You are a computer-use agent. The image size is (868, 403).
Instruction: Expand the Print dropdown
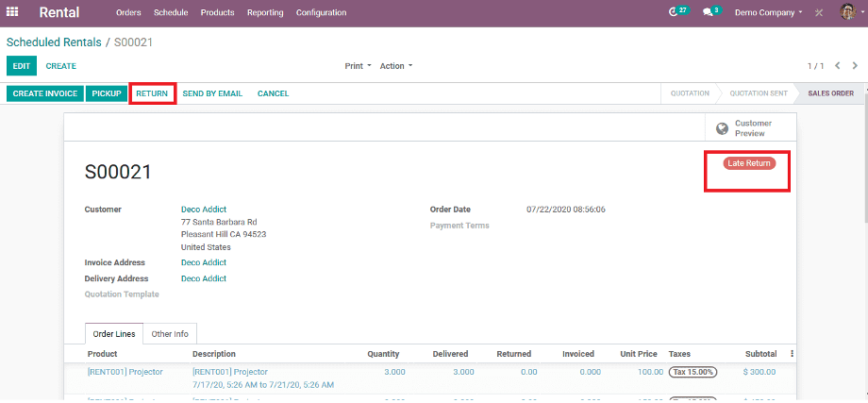[358, 66]
